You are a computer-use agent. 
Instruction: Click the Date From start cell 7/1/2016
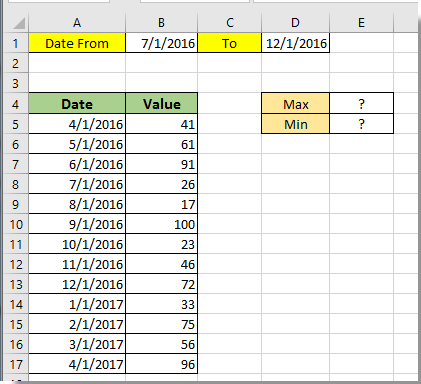click(x=161, y=43)
